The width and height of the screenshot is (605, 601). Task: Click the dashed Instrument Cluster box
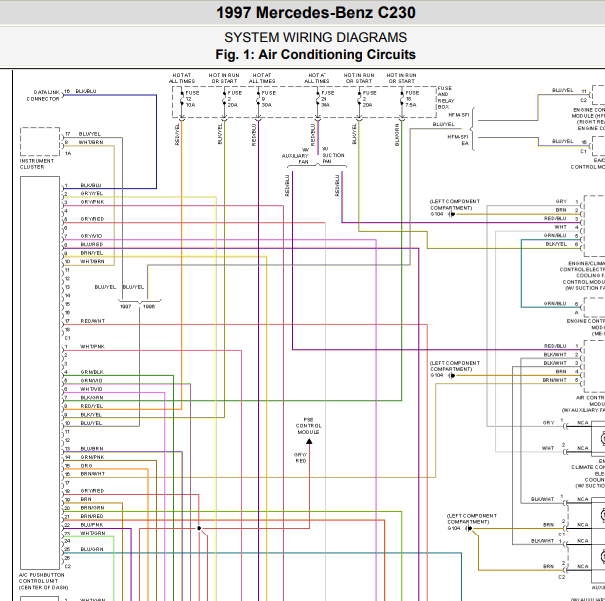[x=40, y=142]
